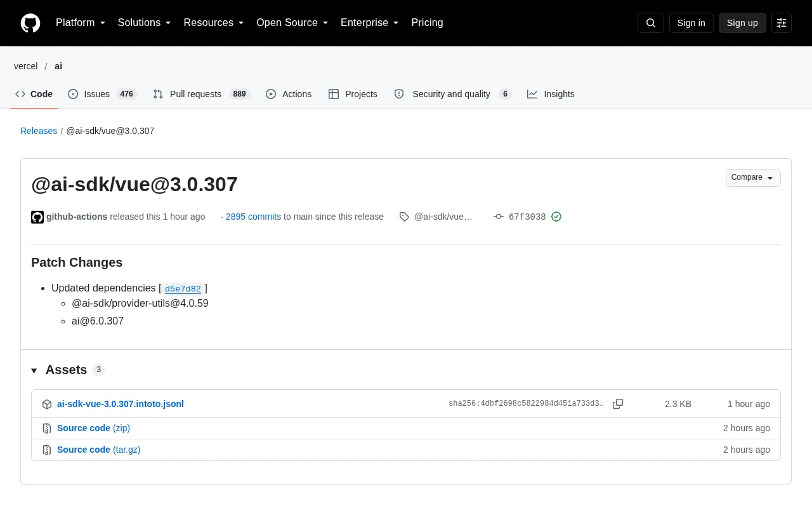Click the verified commit checkmark badge
Screen dimensions: 812x508
click(x=556, y=217)
